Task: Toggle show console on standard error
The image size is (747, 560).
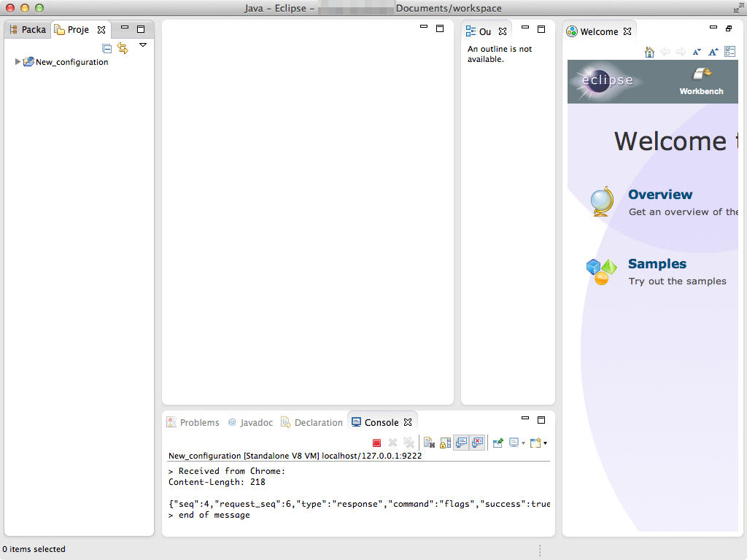Action: (x=477, y=443)
